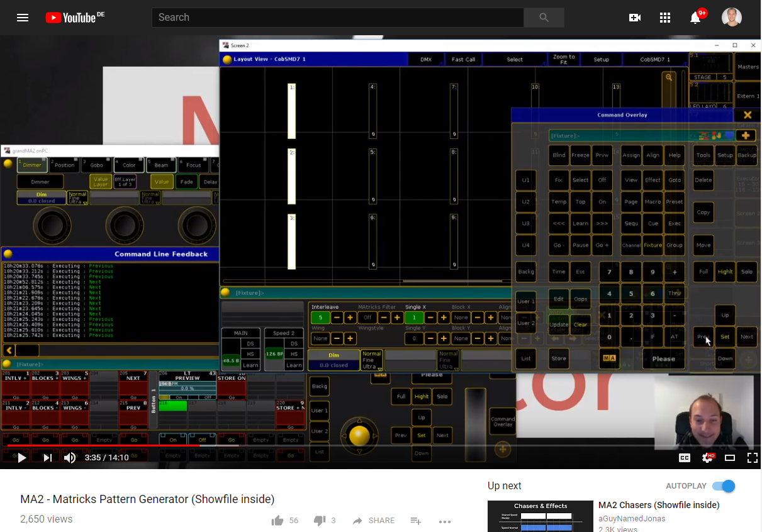The height and width of the screenshot is (532, 762).
Task: Click Fast Call in Layout View bar
Action: (x=463, y=60)
